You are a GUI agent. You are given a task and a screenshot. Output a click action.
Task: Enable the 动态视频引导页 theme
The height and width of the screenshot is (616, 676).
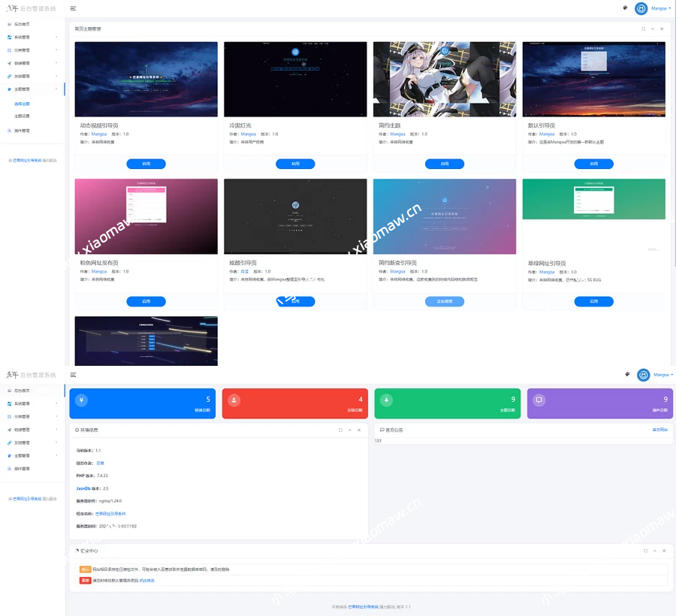pos(146,164)
